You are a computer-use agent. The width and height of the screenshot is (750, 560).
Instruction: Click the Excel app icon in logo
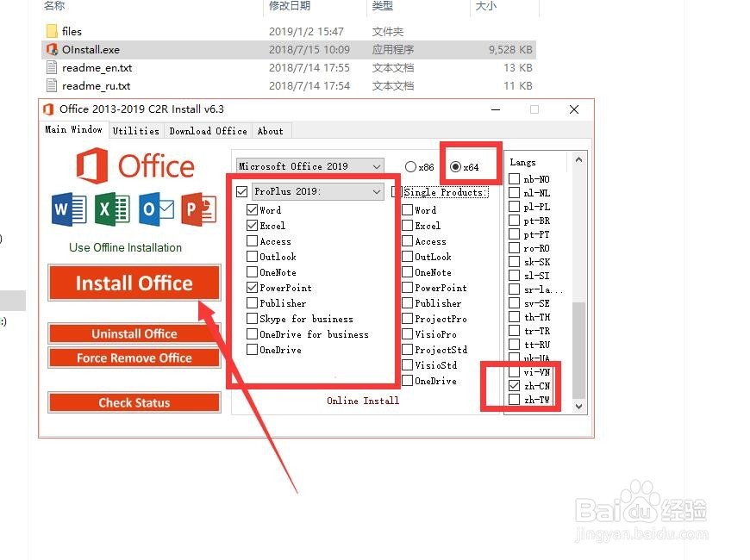point(112,209)
